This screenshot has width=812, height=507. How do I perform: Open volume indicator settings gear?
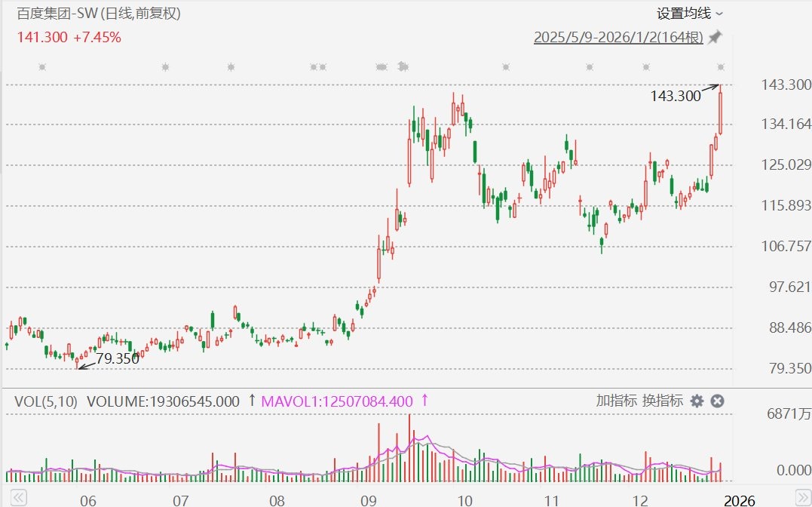pyautogui.click(x=697, y=401)
